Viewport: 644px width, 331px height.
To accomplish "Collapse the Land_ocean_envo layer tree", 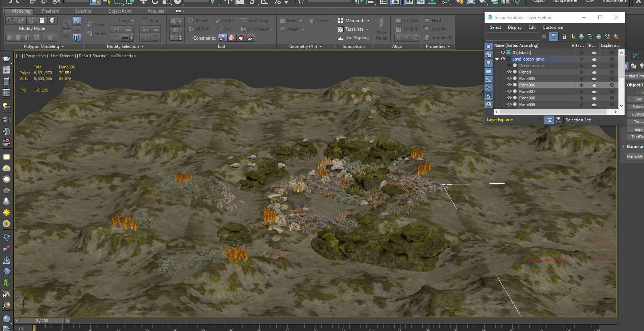I will coord(497,59).
